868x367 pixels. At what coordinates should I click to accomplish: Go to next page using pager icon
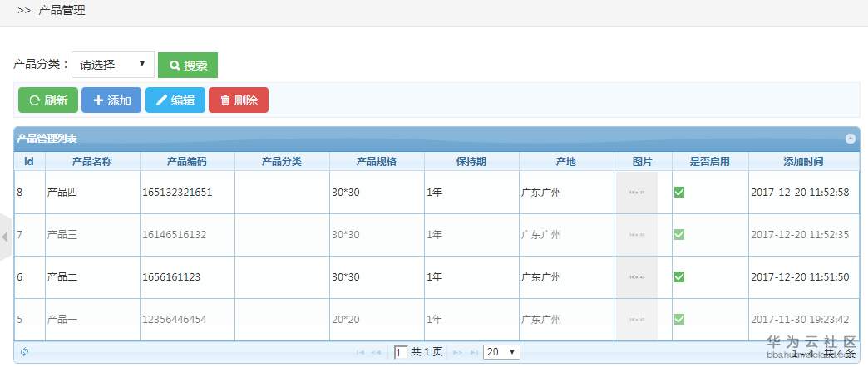458,353
